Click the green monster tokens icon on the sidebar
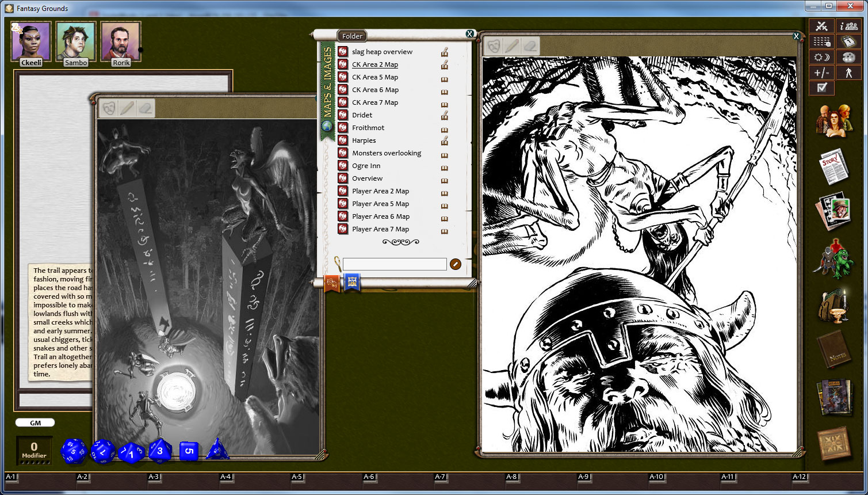The image size is (868, 495). click(835, 262)
